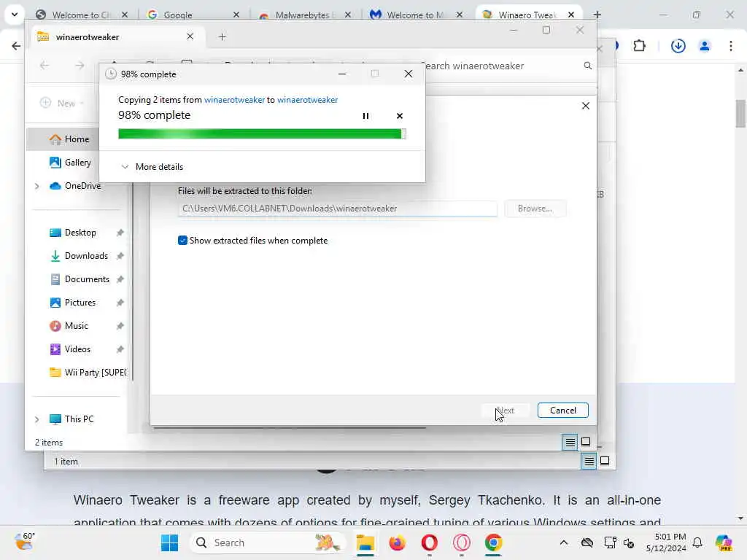Uncheck Show extracted files when complete

click(x=182, y=241)
